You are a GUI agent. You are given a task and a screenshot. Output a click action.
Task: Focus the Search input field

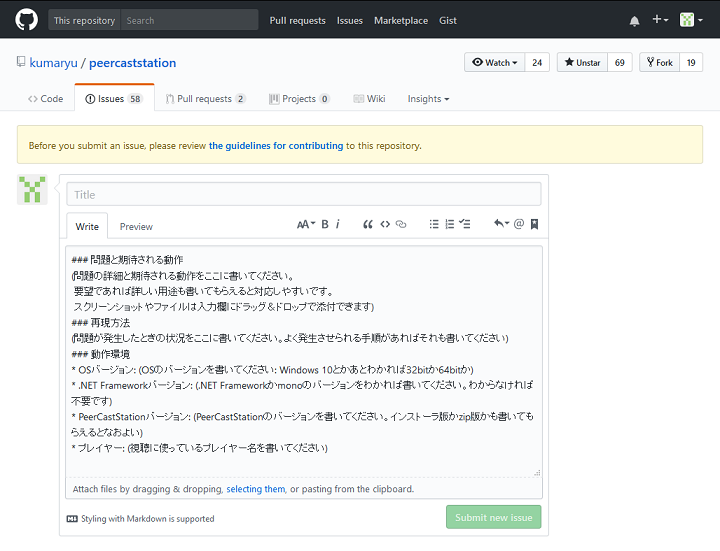pyautogui.click(x=189, y=21)
